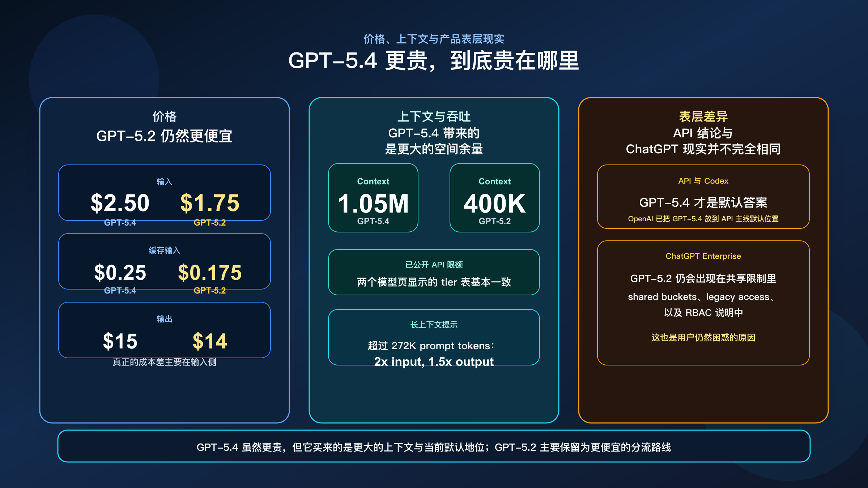
Task: Click the main title GPT-5.4 更贵，到底贵在哪里
Action: pyautogui.click(x=434, y=61)
